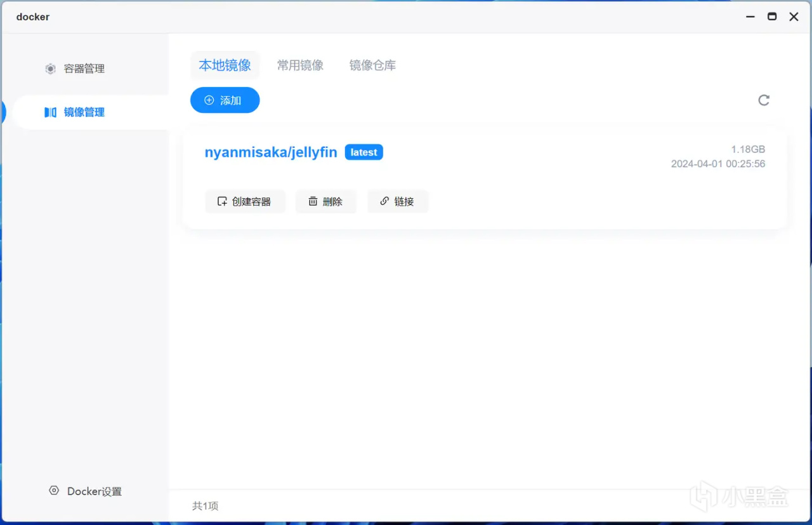Switch to the 镜像仓库 tab
This screenshot has width=812, height=525.
[x=372, y=65]
